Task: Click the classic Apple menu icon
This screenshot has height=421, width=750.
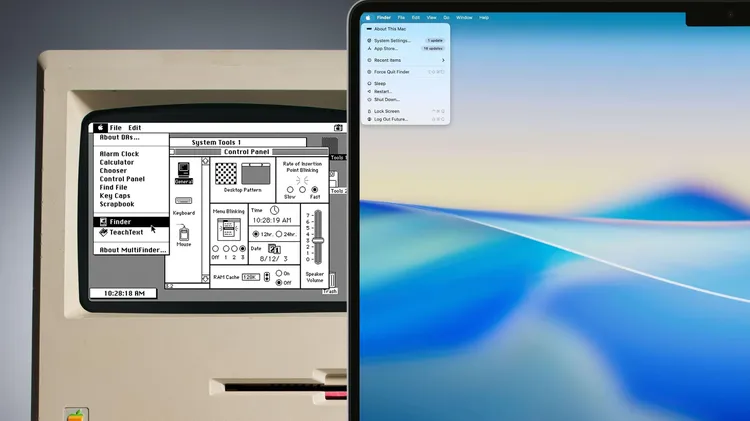Action: (x=100, y=128)
